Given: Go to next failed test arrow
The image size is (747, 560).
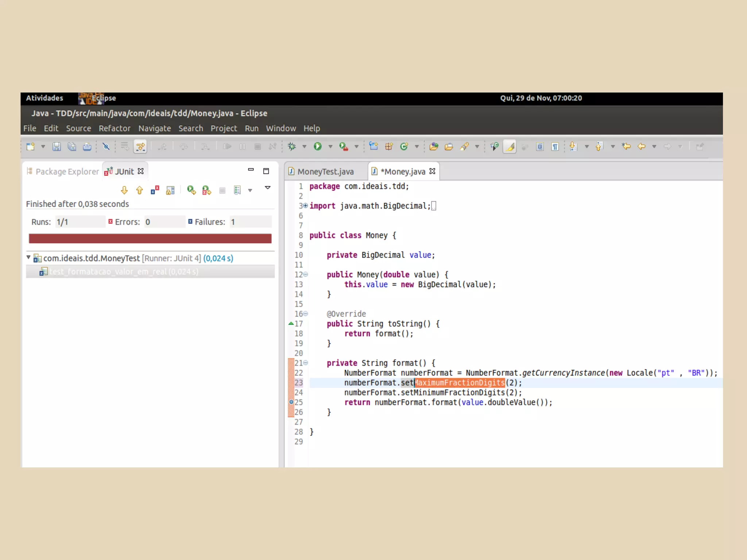Looking at the screenshot, I should (x=124, y=190).
